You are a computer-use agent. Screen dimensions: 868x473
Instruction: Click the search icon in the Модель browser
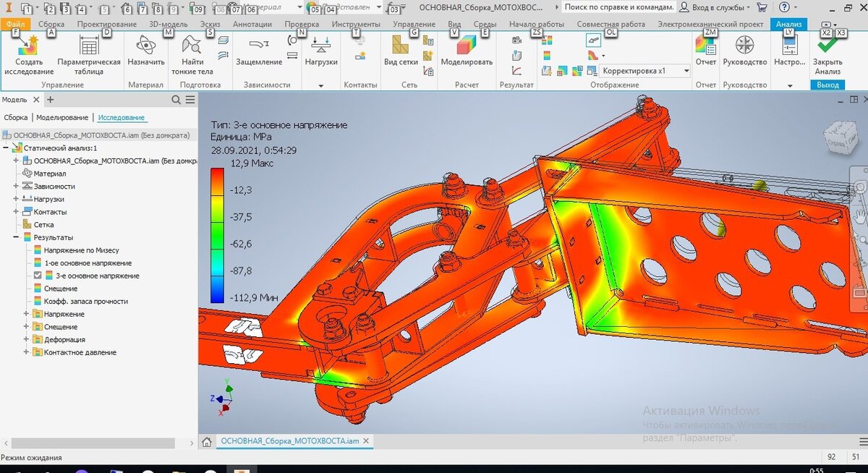click(x=176, y=100)
